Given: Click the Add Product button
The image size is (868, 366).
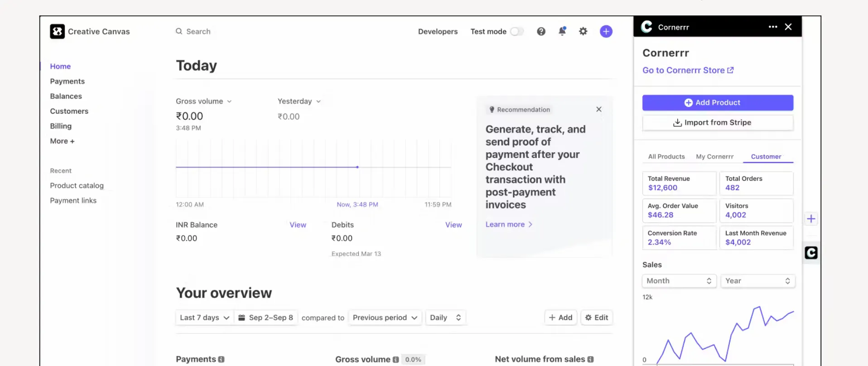Looking at the screenshot, I should 718,103.
